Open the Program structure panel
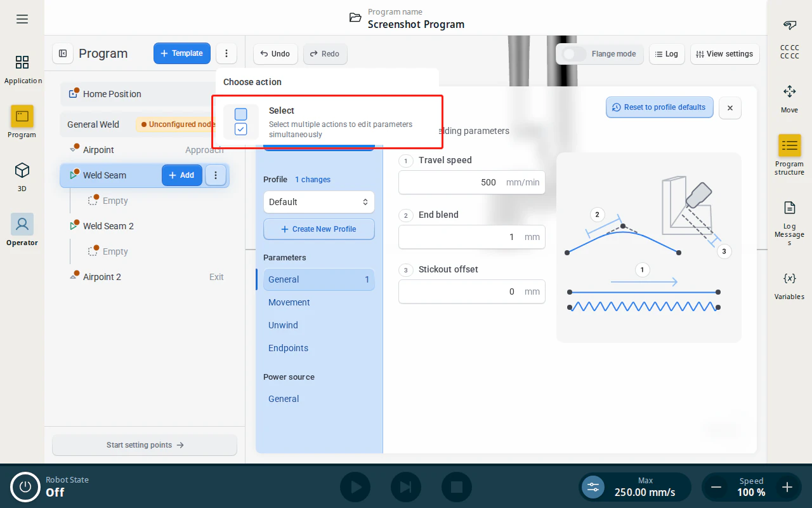The width and height of the screenshot is (812, 508). coord(789,156)
